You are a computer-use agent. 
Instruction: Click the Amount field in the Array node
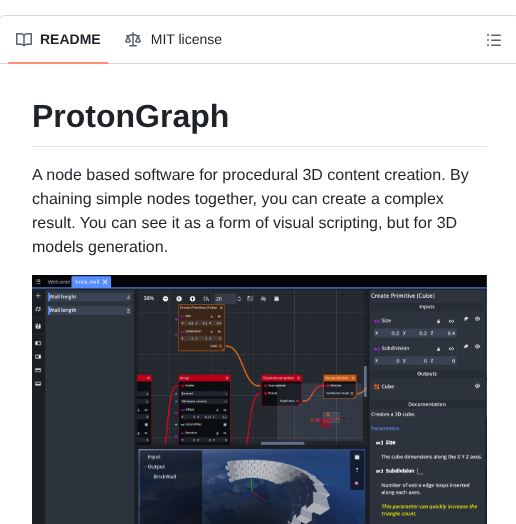pyautogui.click(x=205, y=394)
